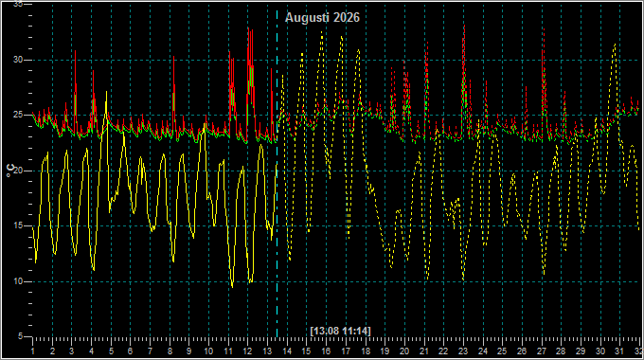Image resolution: width=644 pixels, height=360 pixels.
Task: Click day 27 on the x-axis
Action: click(x=542, y=351)
